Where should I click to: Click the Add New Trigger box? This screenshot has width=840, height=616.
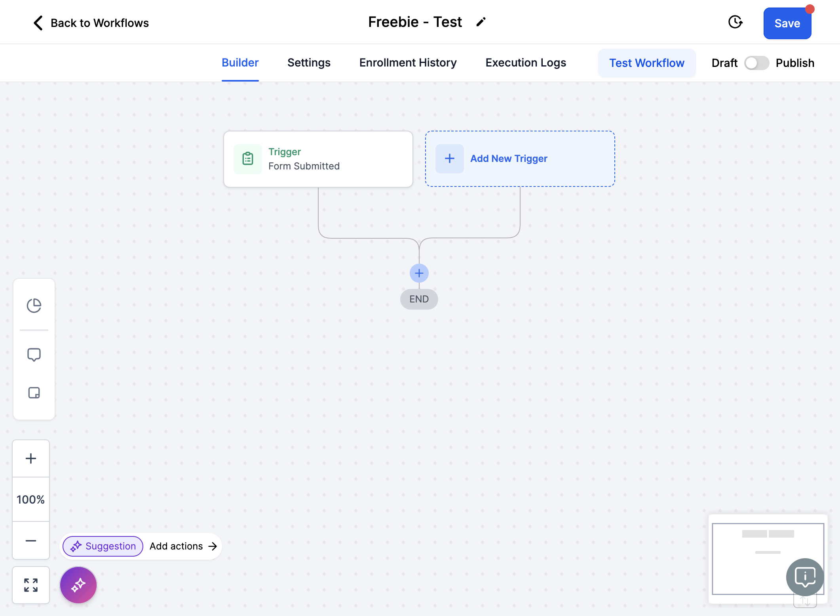(x=520, y=159)
